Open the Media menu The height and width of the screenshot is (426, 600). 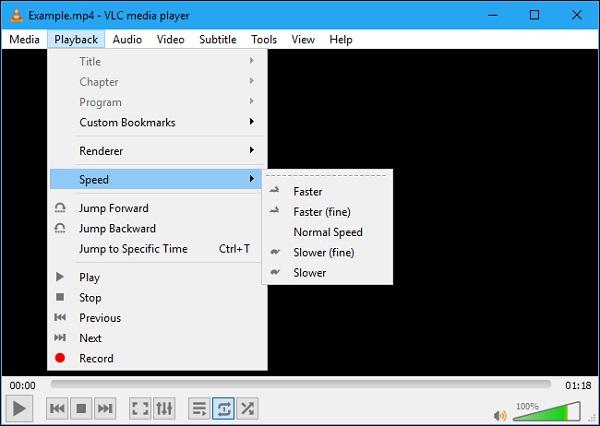24,39
